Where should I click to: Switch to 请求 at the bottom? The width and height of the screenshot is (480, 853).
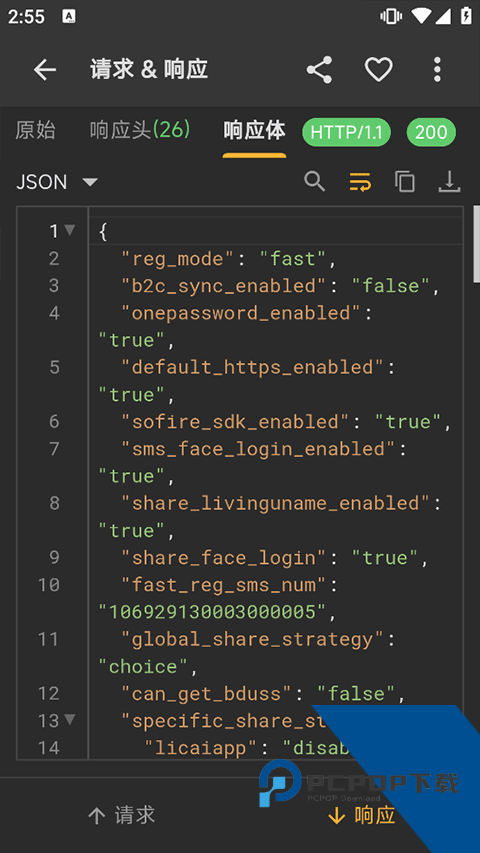point(121,815)
